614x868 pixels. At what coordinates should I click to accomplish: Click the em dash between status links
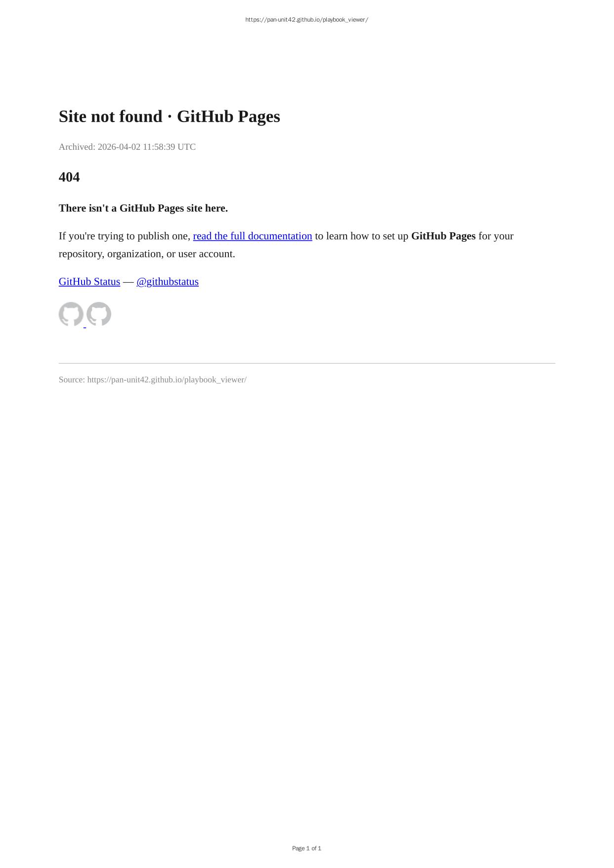[128, 282]
